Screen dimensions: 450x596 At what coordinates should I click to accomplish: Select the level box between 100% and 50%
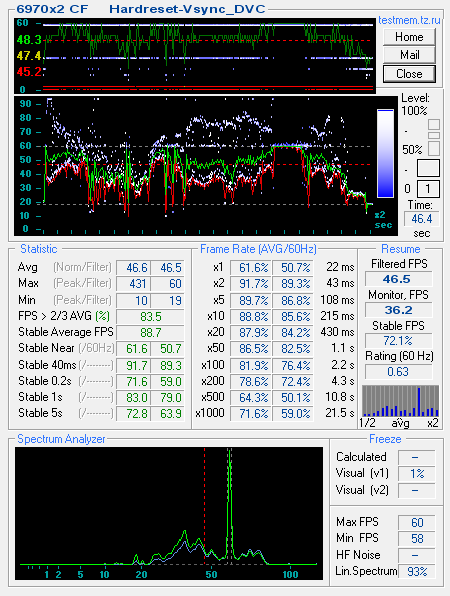[434, 135]
